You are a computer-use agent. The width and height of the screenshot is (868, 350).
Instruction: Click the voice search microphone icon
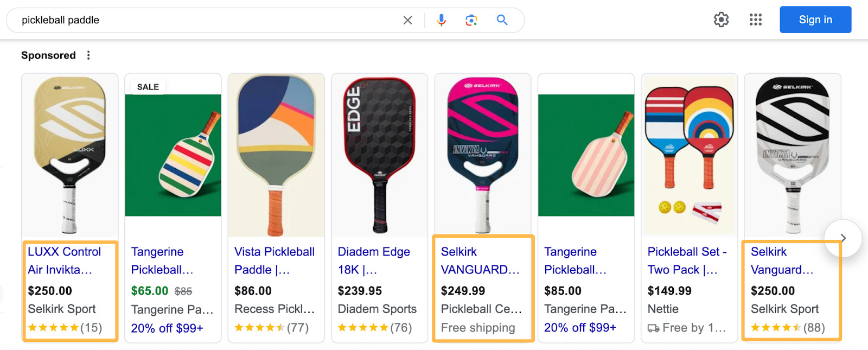pyautogui.click(x=441, y=20)
